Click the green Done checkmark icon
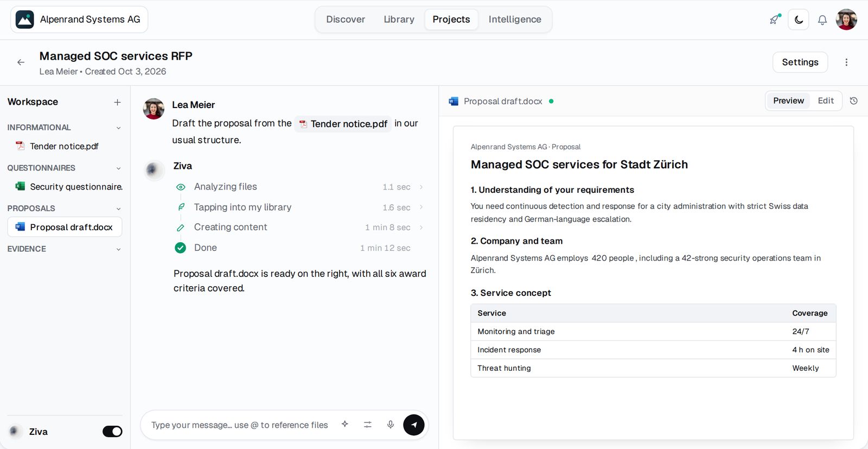The image size is (868, 449). 181,248
